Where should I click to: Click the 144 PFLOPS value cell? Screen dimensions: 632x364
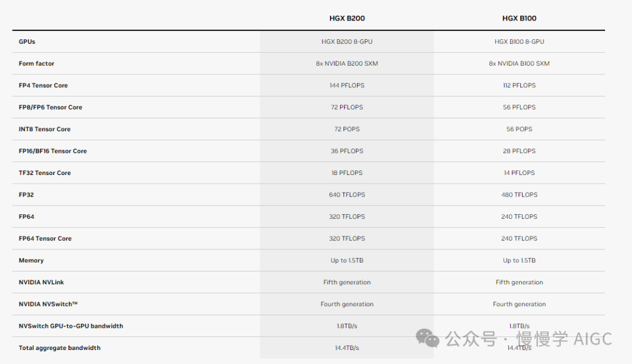coord(347,85)
